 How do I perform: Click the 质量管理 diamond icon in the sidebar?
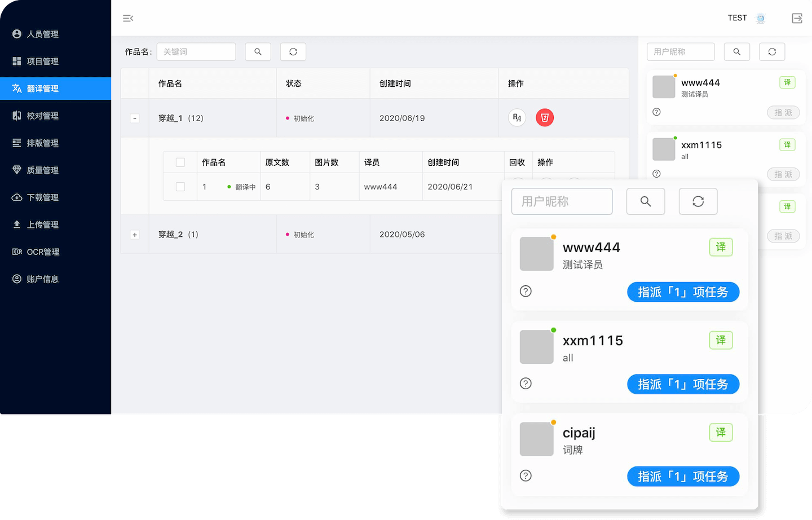16,170
